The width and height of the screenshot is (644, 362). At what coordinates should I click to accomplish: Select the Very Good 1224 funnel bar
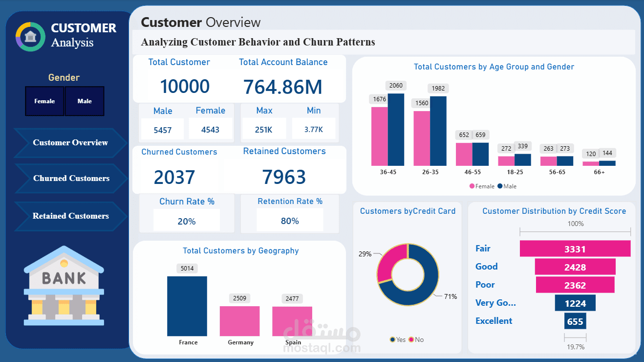pos(575,303)
